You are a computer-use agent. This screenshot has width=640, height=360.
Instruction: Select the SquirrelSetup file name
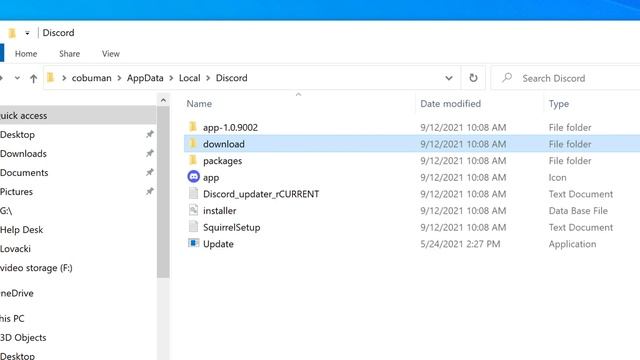click(x=231, y=227)
